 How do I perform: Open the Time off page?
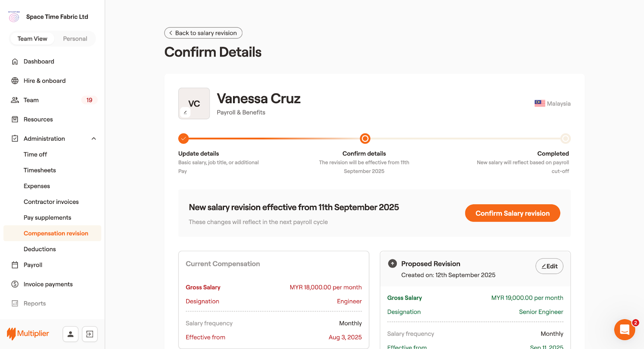(35, 154)
